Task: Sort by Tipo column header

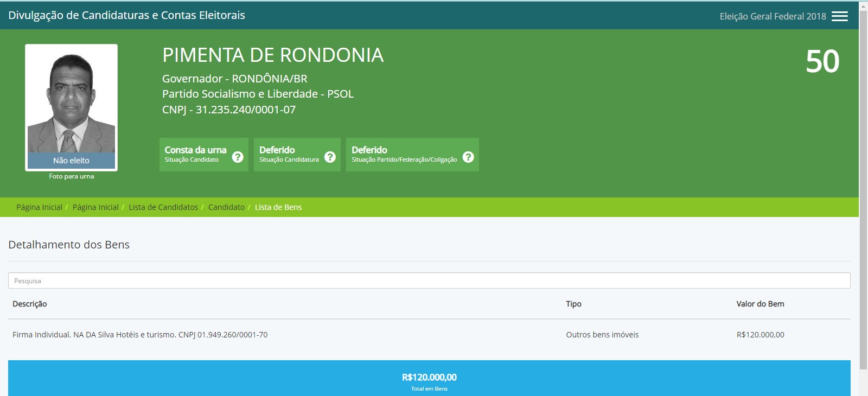Action: pos(573,304)
